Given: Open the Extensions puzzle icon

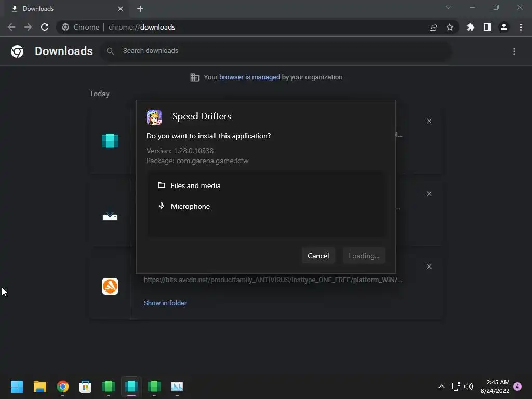Looking at the screenshot, I should click(471, 27).
